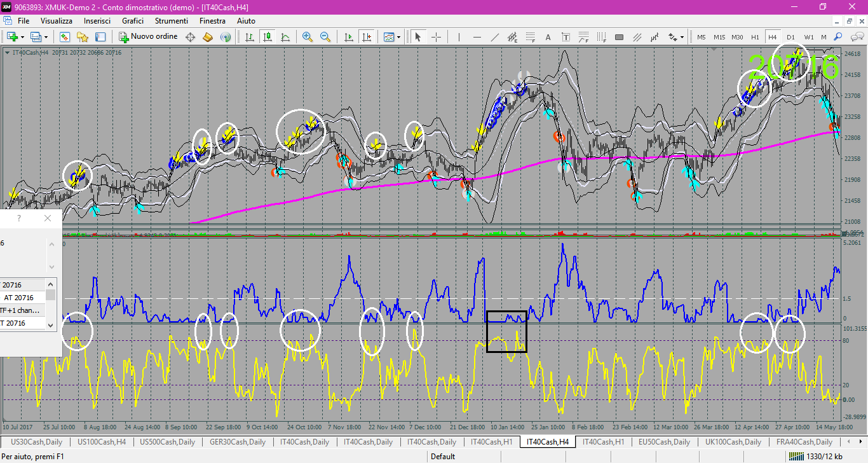
Task: Insert Andrews pitchfork lines
Action: point(637,37)
